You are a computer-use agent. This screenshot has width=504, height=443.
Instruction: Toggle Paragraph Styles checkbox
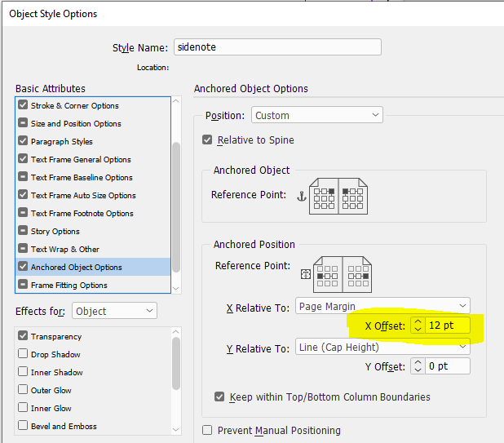click(x=23, y=141)
